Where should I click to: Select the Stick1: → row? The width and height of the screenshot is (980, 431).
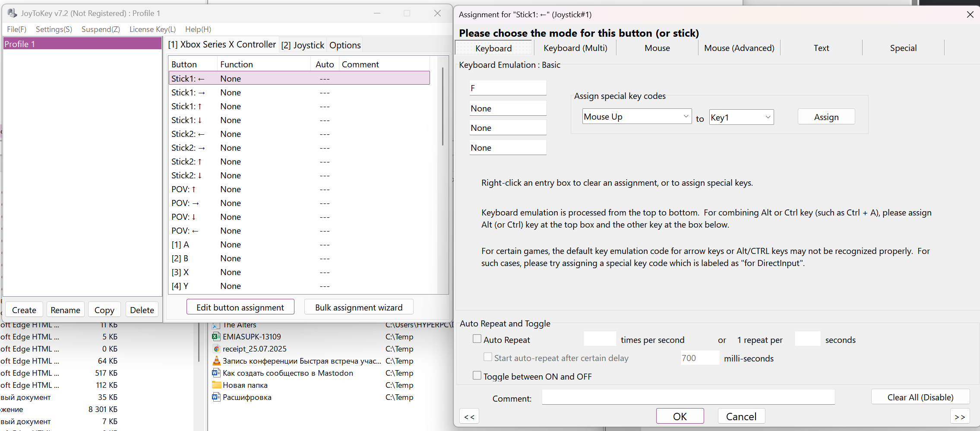pos(299,92)
